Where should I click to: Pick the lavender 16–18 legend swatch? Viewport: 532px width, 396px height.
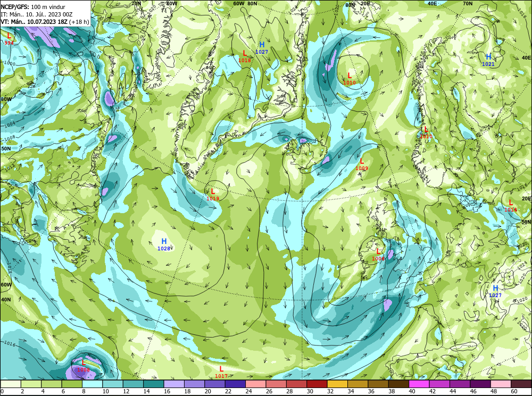coord(174,384)
